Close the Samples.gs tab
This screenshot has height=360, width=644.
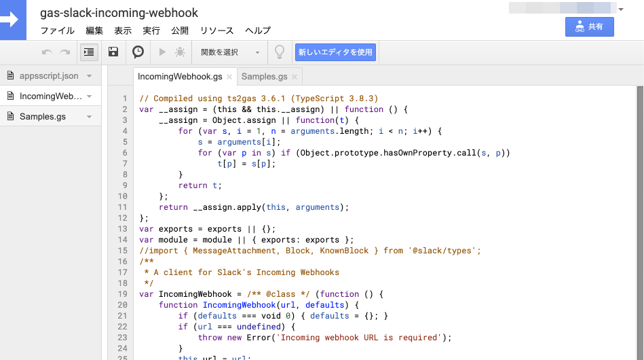tap(295, 77)
